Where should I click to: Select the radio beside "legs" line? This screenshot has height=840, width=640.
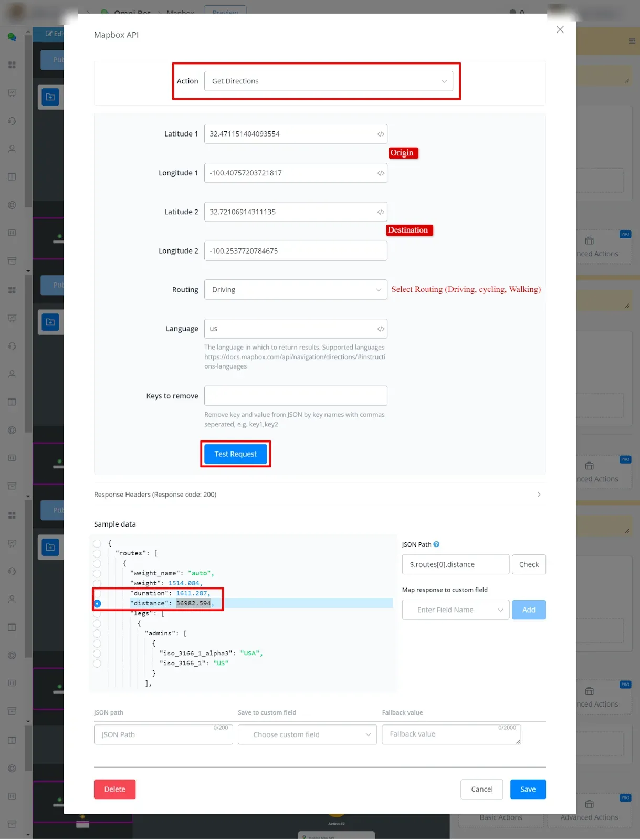(97, 614)
